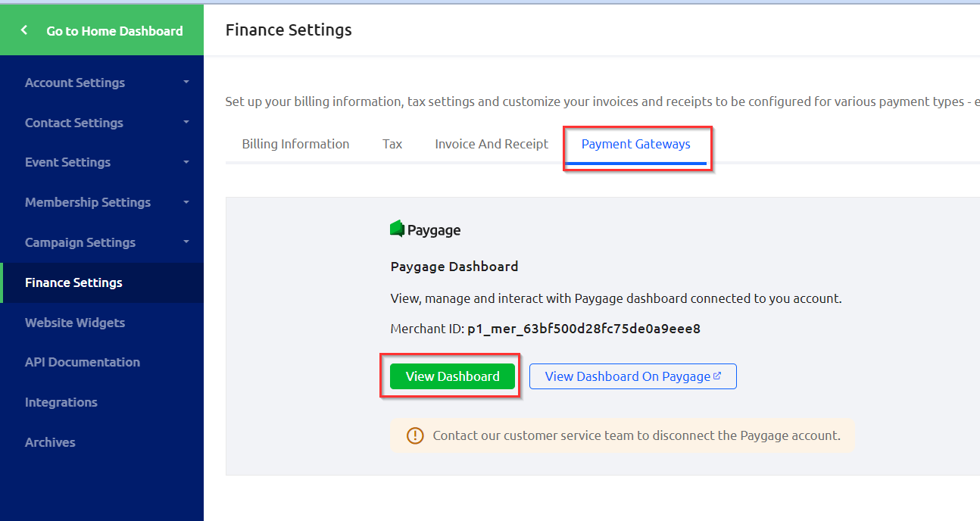Click the View Dashboard On Paygage button
This screenshot has height=521, width=980.
point(633,376)
